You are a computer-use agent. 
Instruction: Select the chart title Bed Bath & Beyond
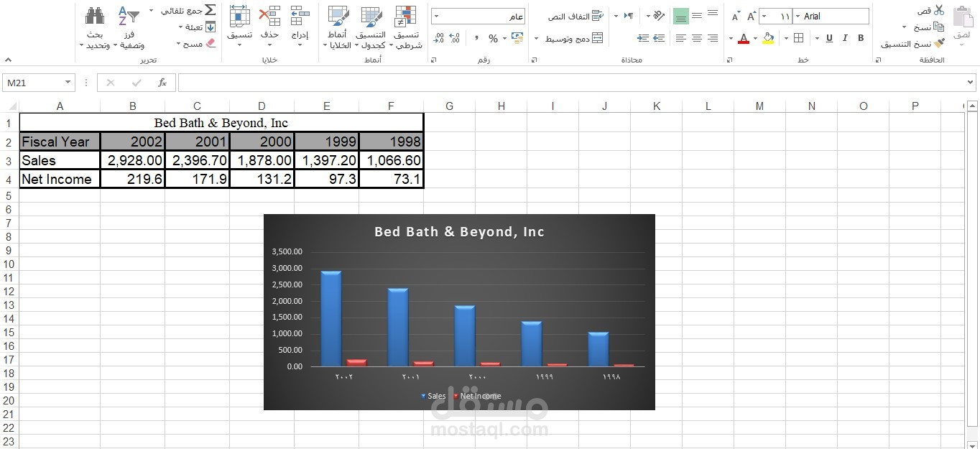click(x=459, y=232)
